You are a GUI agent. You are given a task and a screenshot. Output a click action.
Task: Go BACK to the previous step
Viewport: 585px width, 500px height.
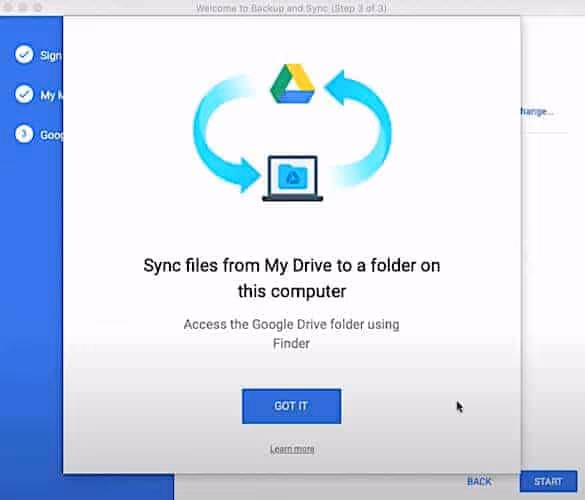coord(479,481)
